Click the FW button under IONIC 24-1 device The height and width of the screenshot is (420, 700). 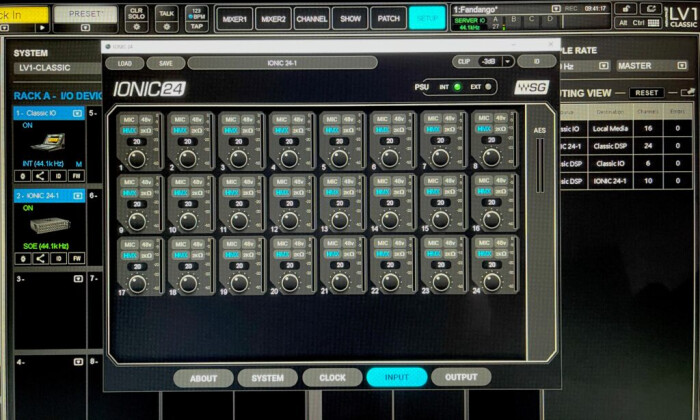point(76,258)
